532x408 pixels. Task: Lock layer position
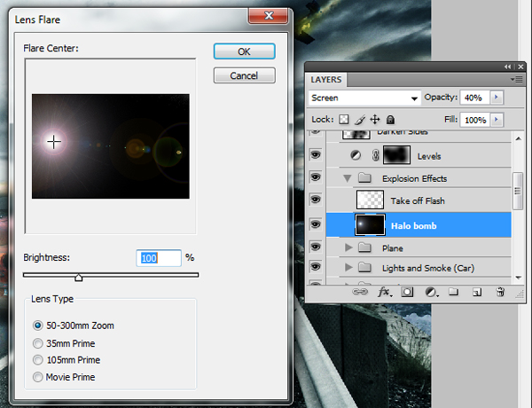pos(375,120)
